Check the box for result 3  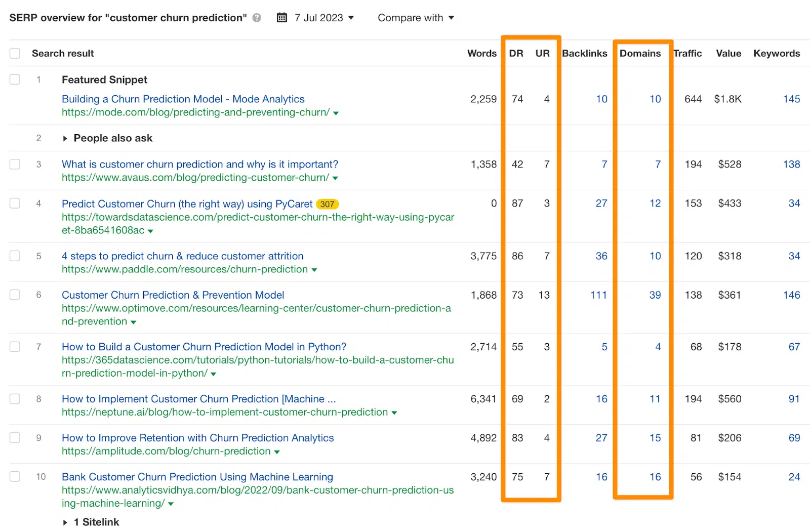(15, 164)
